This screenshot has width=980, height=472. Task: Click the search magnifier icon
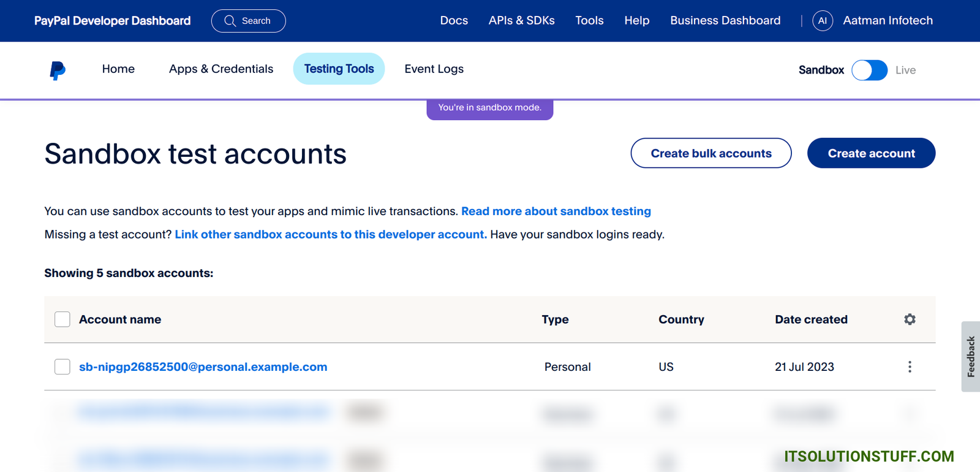(230, 21)
